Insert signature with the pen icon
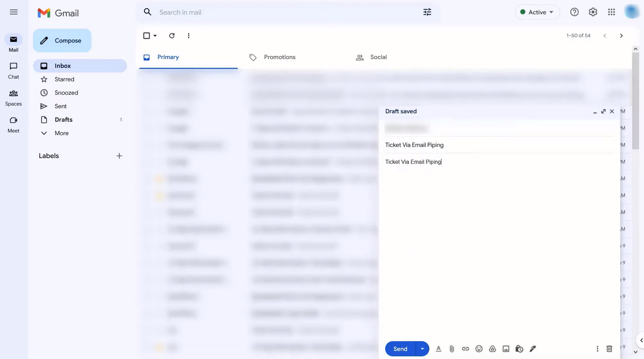 point(533,349)
